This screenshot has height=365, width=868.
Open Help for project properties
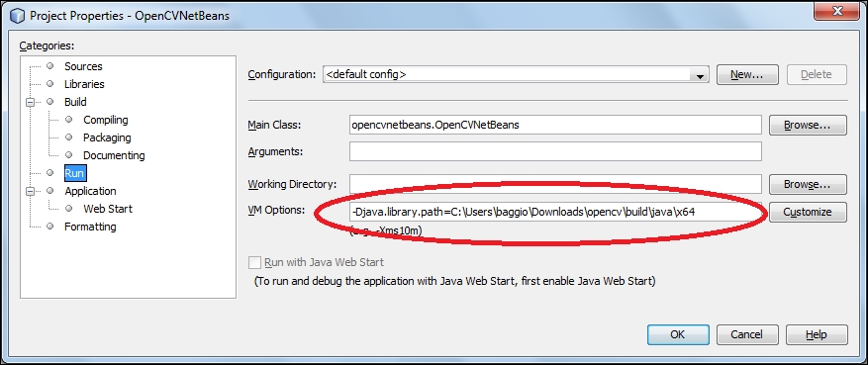click(x=817, y=334)
